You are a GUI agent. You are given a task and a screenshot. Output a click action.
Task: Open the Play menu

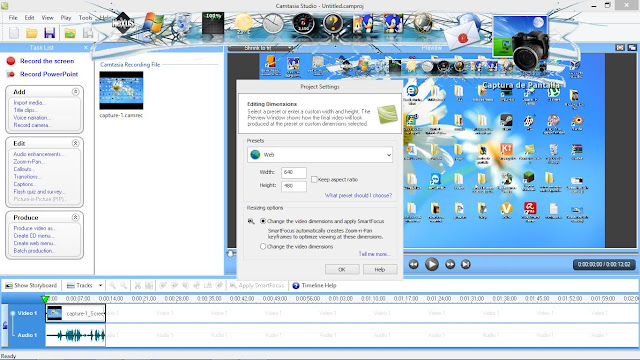pos(66,18)
